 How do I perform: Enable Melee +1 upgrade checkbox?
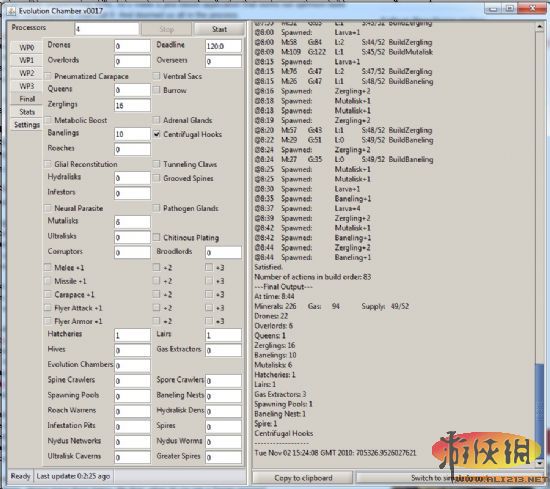(x=48, y=267)
